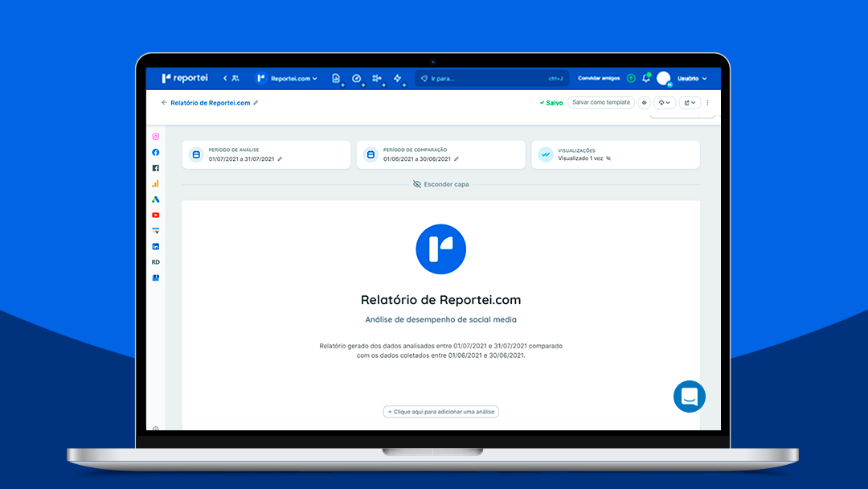868x489 pixels.
Task: Click the large Reportei cover logo
Action: (440, 249)
